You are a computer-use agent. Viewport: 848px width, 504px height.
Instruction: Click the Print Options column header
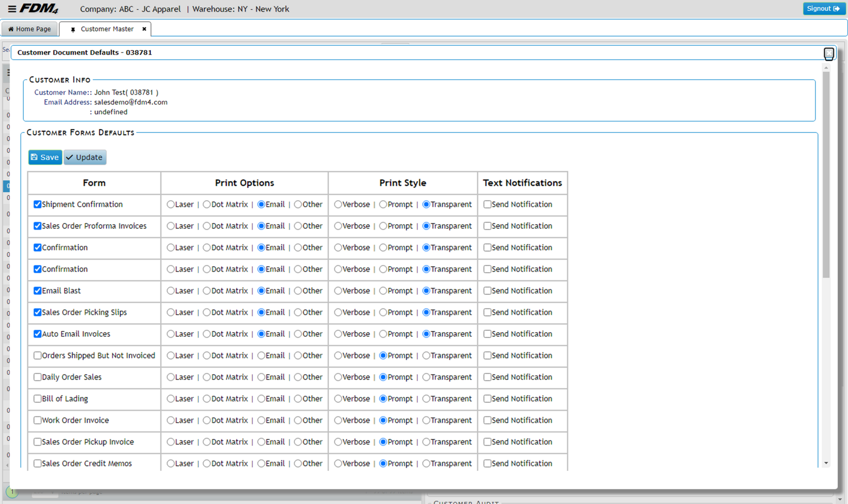pos(244,183)
